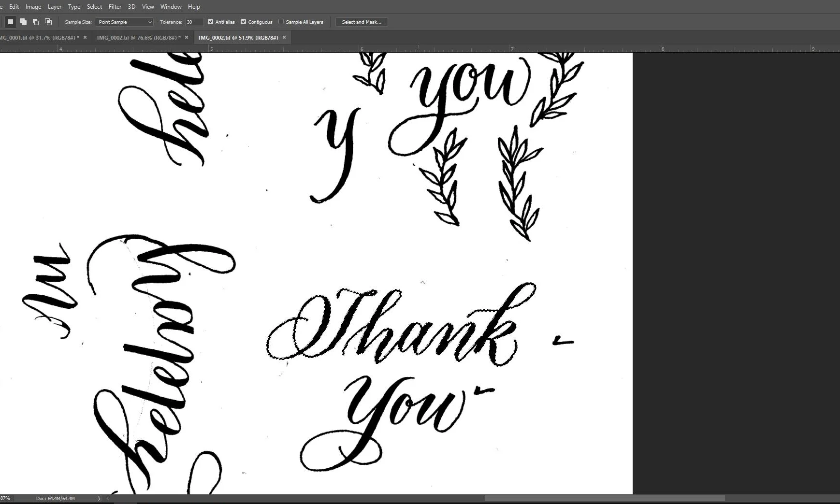Enable Sample All Layers
Screen dimensions: 840x504
pos(281,22)
